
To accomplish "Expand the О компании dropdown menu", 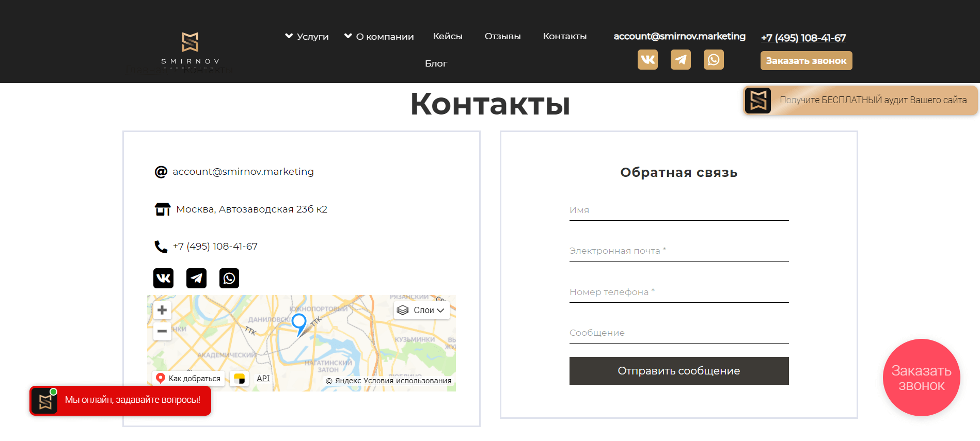I will click(x=379, y=37).
